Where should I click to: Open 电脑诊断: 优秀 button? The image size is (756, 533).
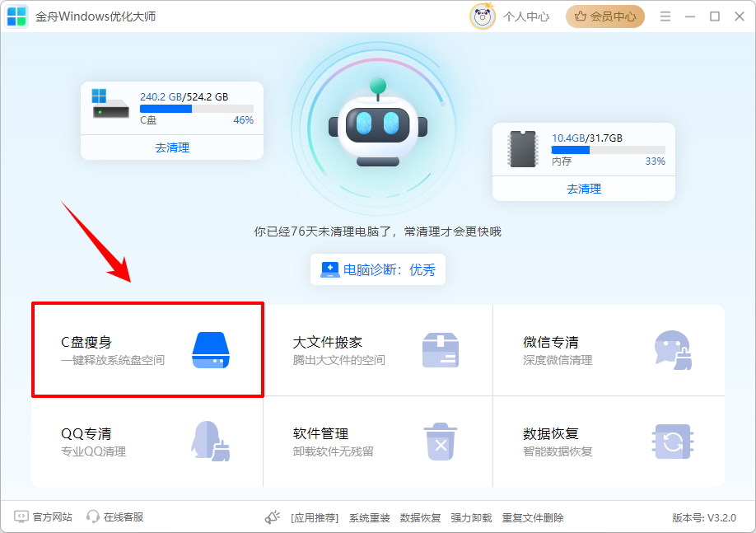378,269
